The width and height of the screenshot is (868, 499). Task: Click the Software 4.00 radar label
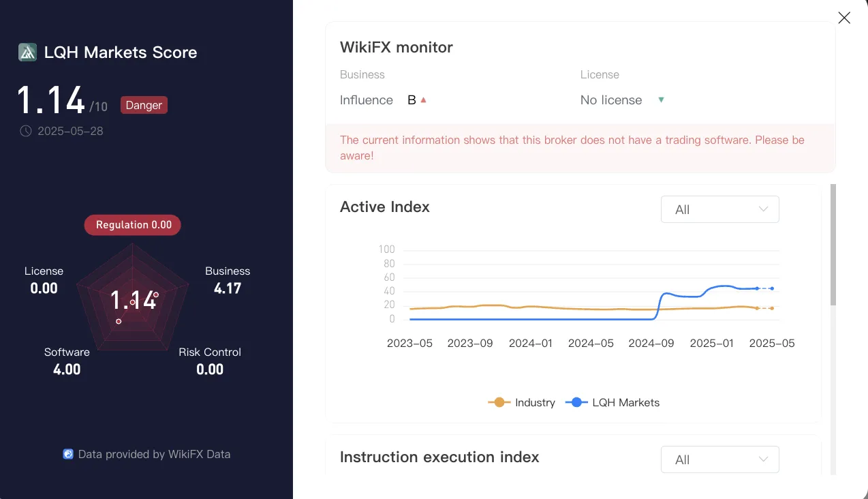pyautogui.click(x=67, y=361)
